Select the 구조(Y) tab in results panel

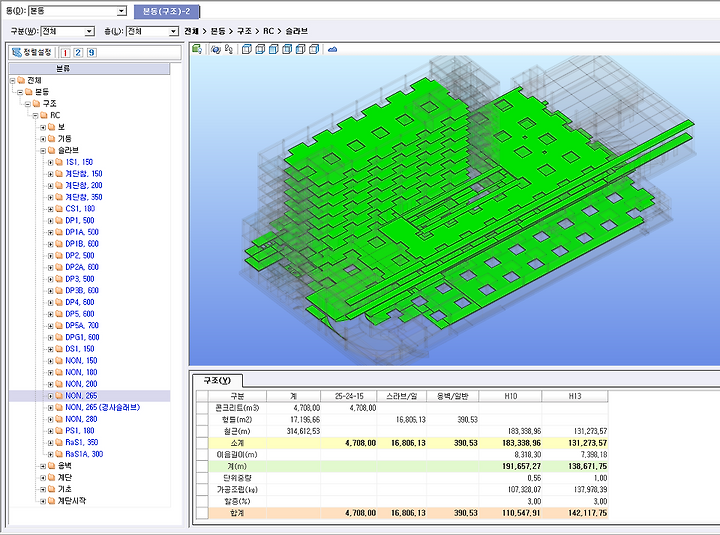pyautogui.click(x=217, y=380)
